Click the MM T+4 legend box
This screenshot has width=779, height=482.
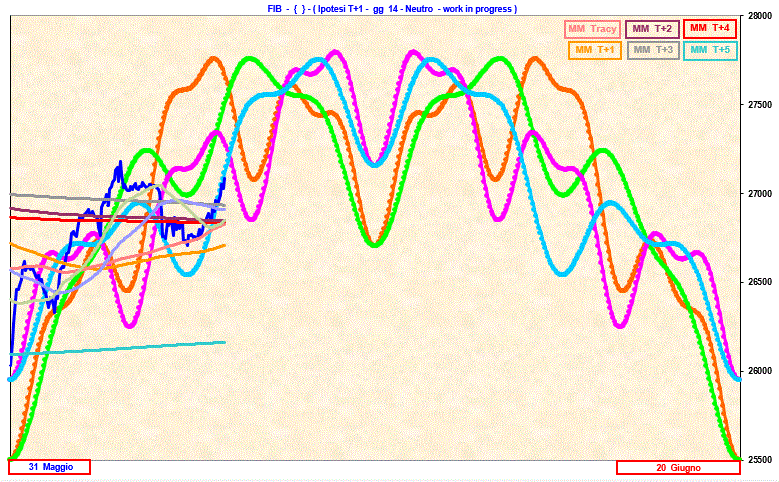click(x=709, y=28)
